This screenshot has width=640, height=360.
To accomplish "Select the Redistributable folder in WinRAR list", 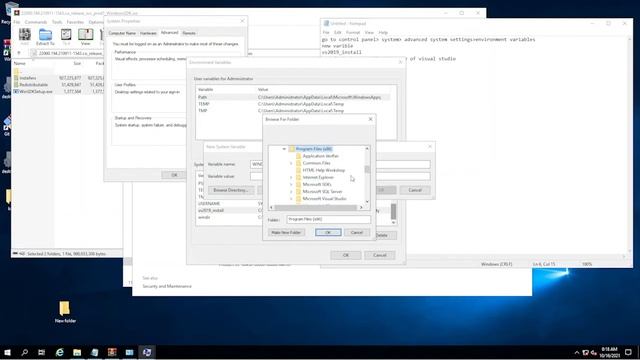I will coord(33,84).
